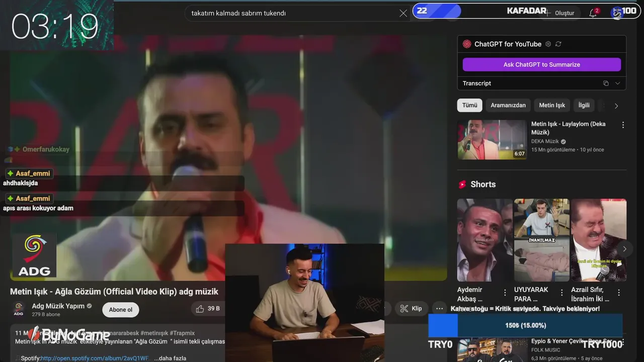
Task: Click the #Trapmix hashtag
Action: tap(182, 333)
